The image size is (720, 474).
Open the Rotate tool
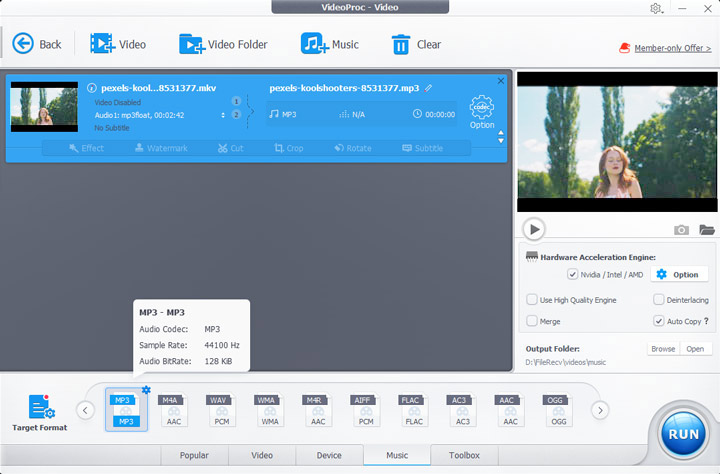pos(353,148)
